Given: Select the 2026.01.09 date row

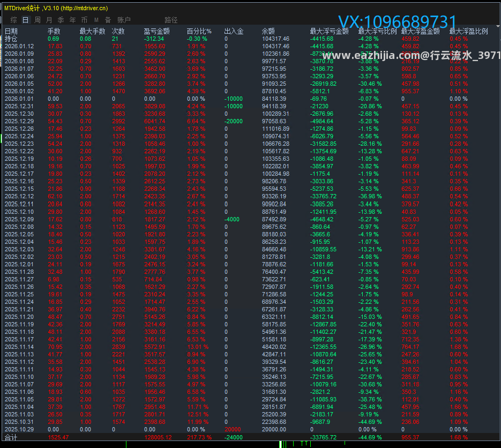Looking at the screenshot, I should click(x=19, y=54).
